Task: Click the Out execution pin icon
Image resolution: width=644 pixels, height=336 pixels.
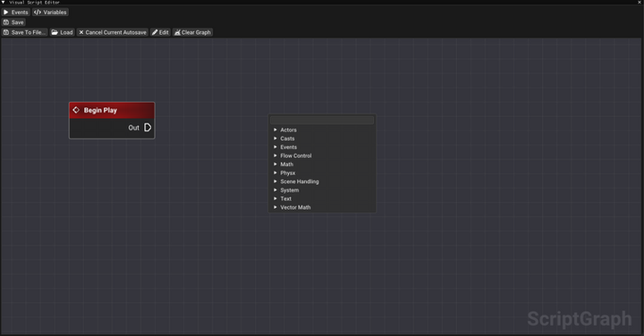Action: [148, 128]
